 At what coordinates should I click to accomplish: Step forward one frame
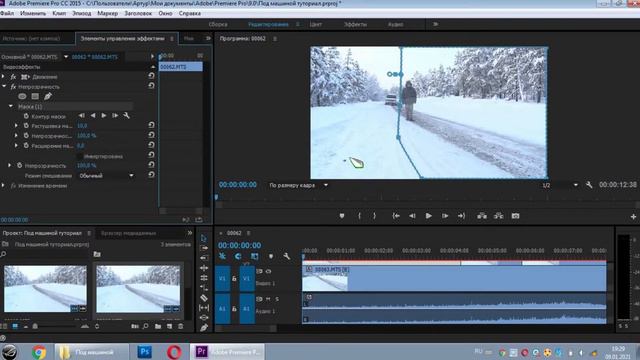(445, 216)
